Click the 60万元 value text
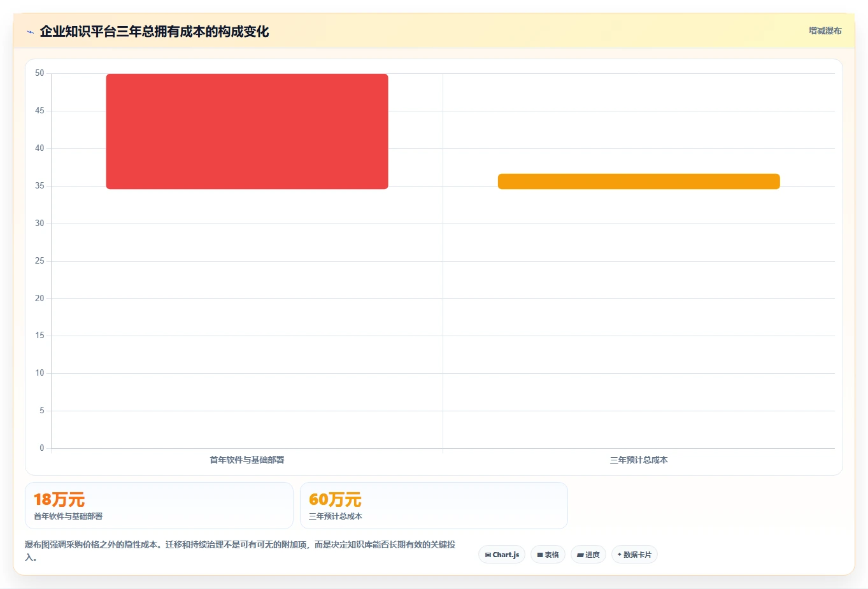The height and width of the screenshot is (589, 868). pyautogui.click(x=335, y=500)
